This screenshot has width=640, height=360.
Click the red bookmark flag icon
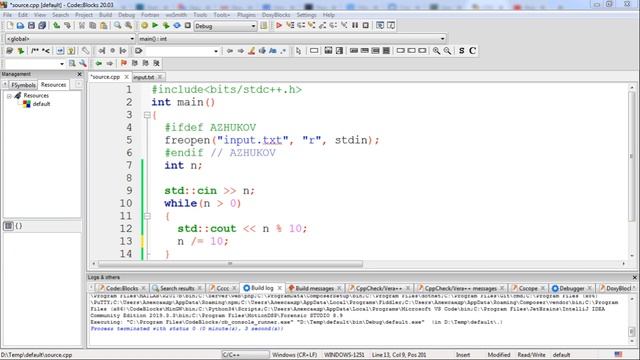point(124,64)
